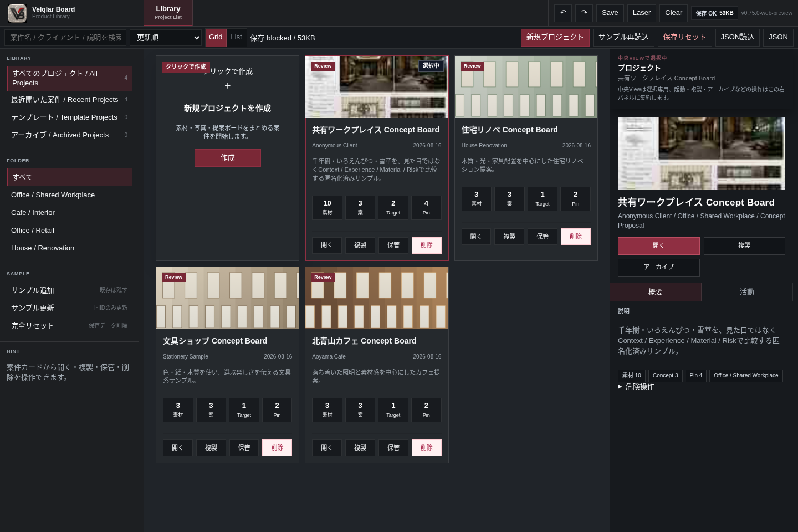
Task: Switch to the 活動 tab
Action: 747,292
